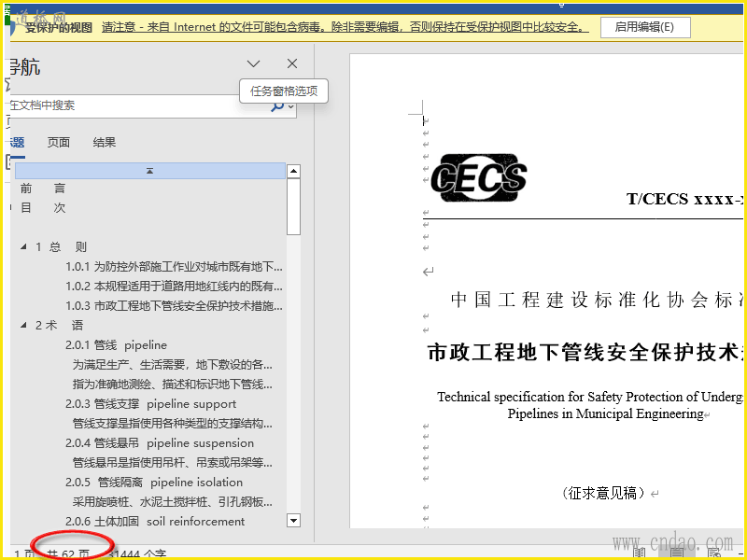Click the word count 31444 个字 in status bar
The height and width of the screenshot is (560, 747).
(x=137, y=554)
